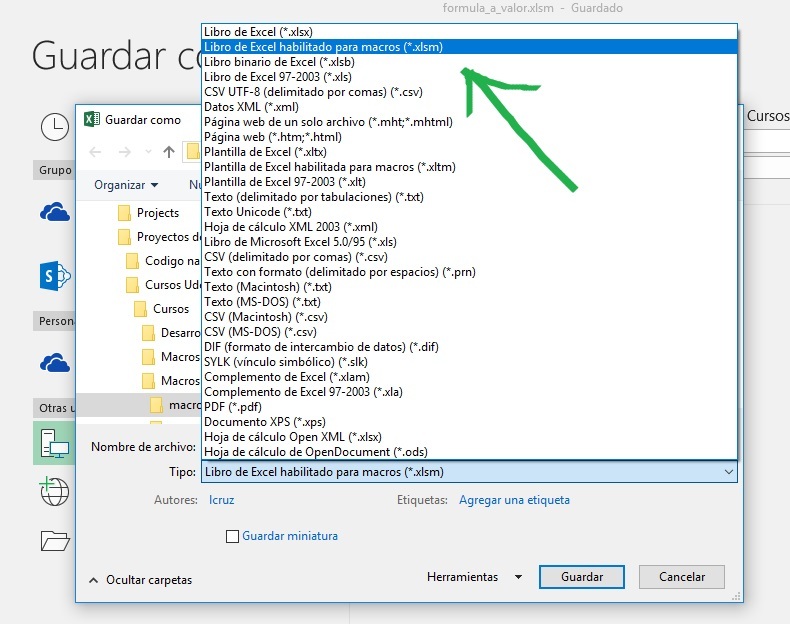This screenshot has height=624, width=790.
Task: Select DIF formato de intercambio de datos
Action: coord(469,347)
